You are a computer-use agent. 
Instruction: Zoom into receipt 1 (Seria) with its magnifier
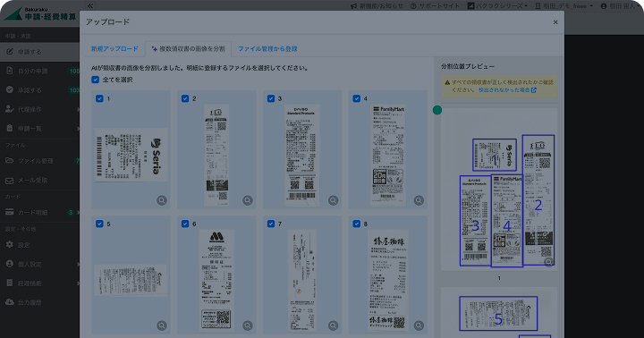click(162, 200)
